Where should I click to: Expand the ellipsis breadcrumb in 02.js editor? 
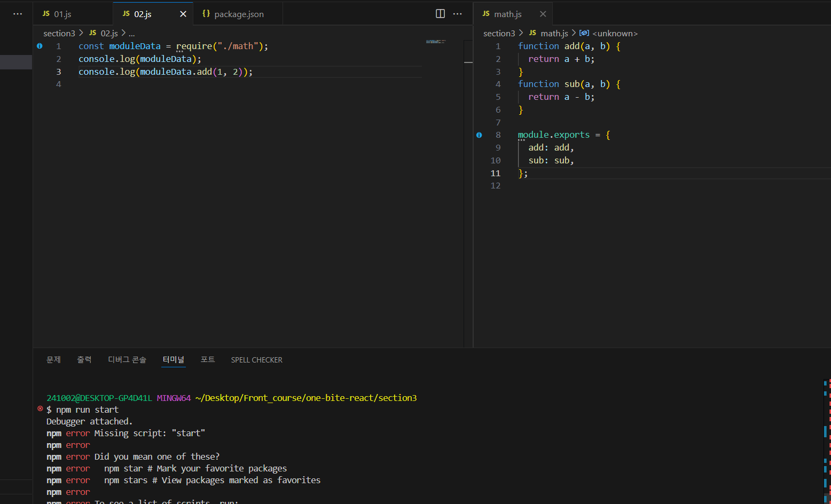(x=131, y=33)
